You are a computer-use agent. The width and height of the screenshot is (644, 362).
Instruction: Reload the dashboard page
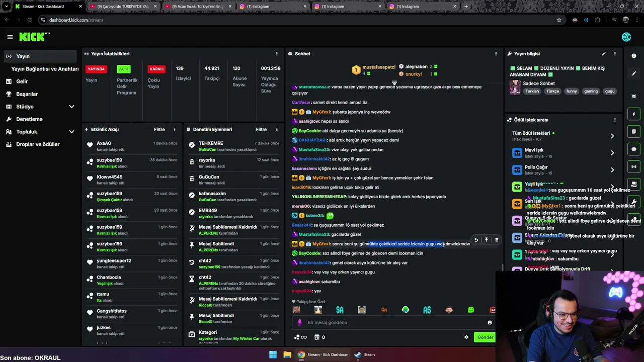(29, 20)
